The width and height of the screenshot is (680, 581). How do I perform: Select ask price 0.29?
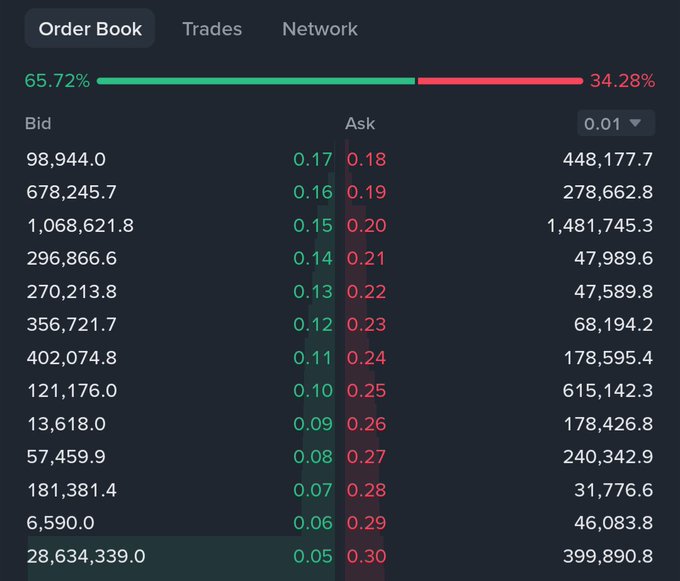[366, 523]
